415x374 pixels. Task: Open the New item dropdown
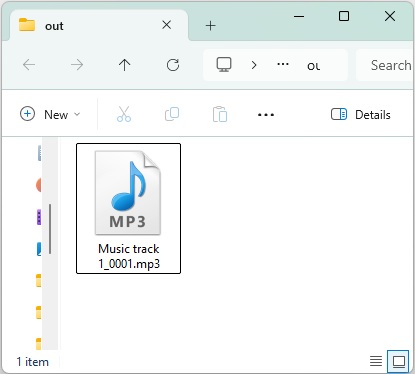[x=50, y=114]
